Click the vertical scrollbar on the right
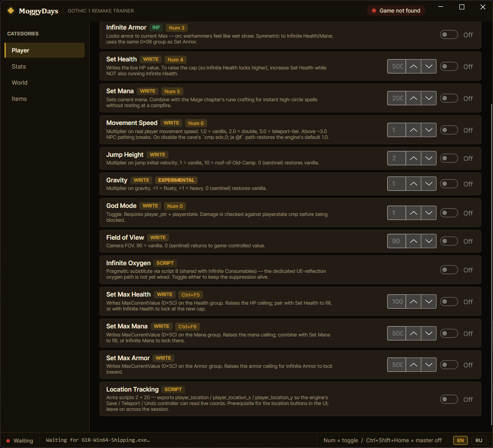 click(x=491, y=264)
